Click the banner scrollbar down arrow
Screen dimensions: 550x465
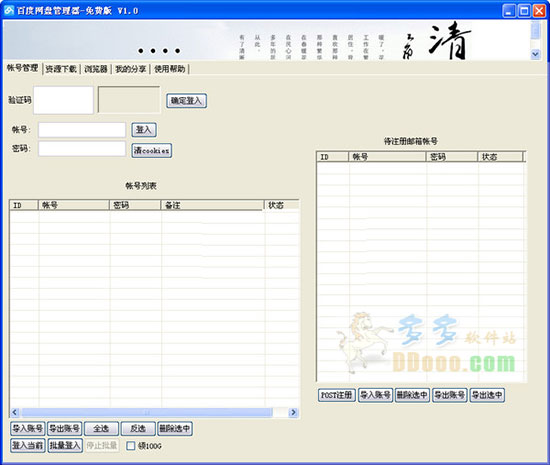(535, 54)
